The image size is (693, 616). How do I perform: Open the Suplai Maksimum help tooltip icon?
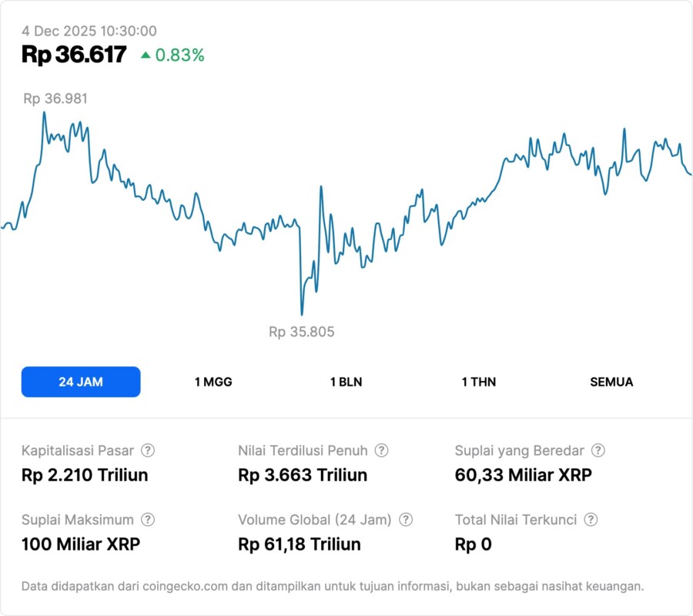point(148,520)
